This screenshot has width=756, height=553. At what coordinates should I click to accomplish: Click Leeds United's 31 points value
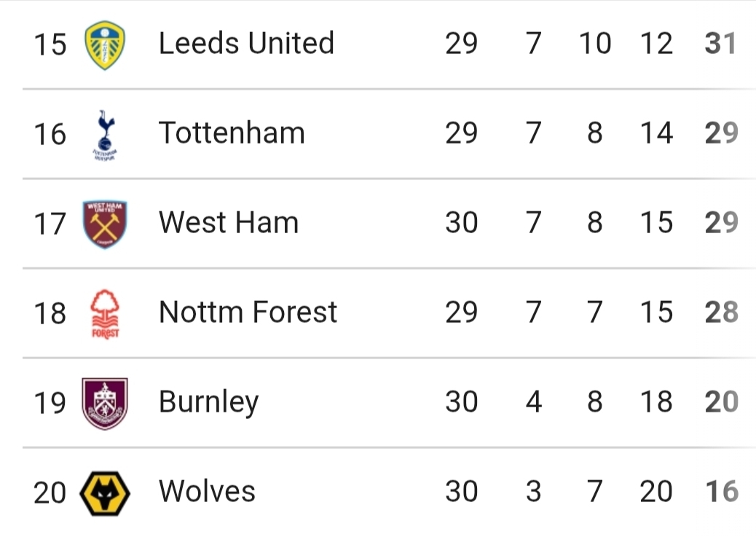point(721,44)
